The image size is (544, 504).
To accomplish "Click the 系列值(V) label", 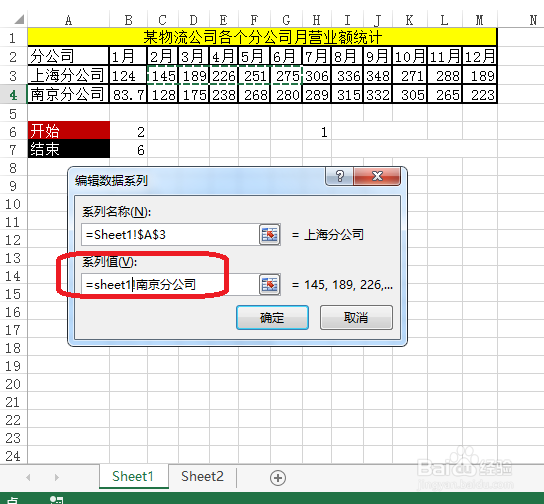I will pos(109,262).
